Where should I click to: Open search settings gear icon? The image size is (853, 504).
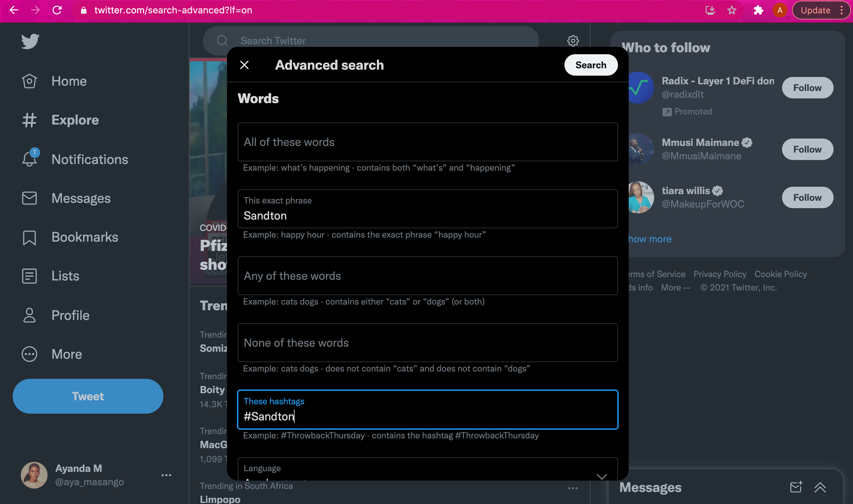pos(573,41)
